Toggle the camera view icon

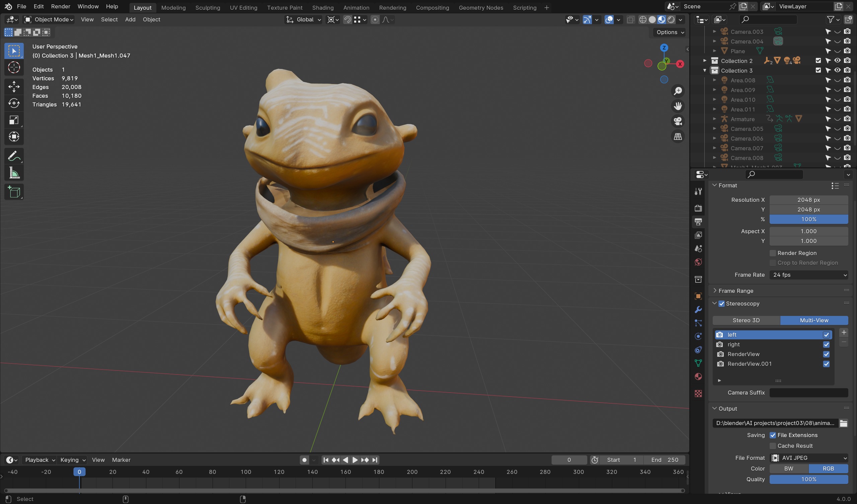(678, 121)
